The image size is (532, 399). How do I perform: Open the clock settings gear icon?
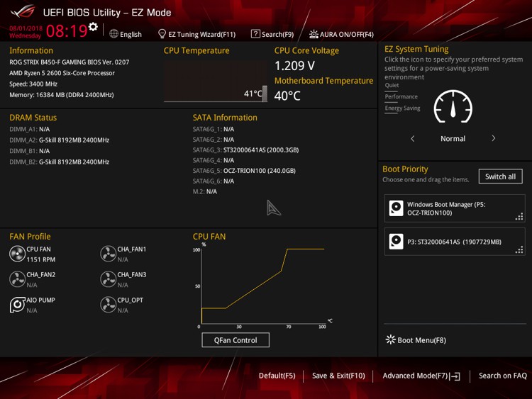[x=93, y=26]
